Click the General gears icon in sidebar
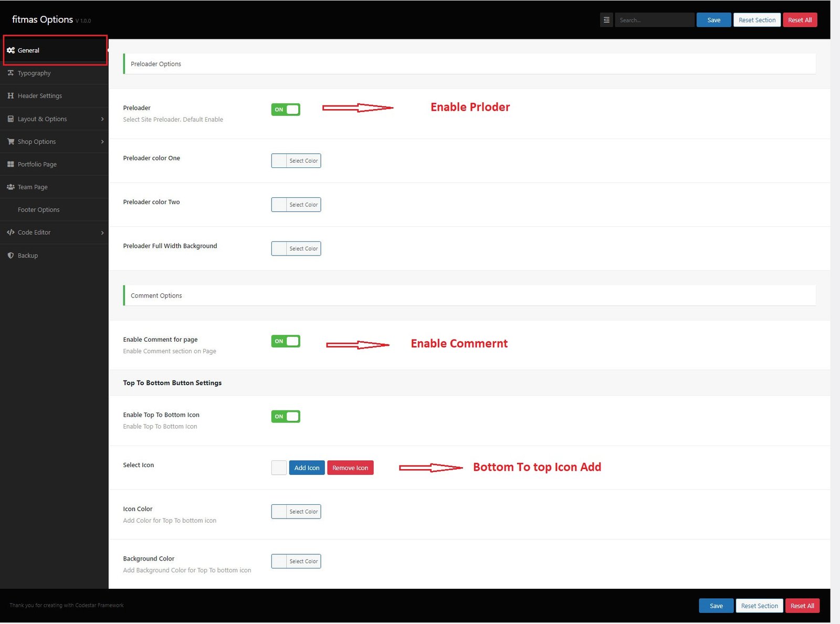 click(x=10, y=50)
